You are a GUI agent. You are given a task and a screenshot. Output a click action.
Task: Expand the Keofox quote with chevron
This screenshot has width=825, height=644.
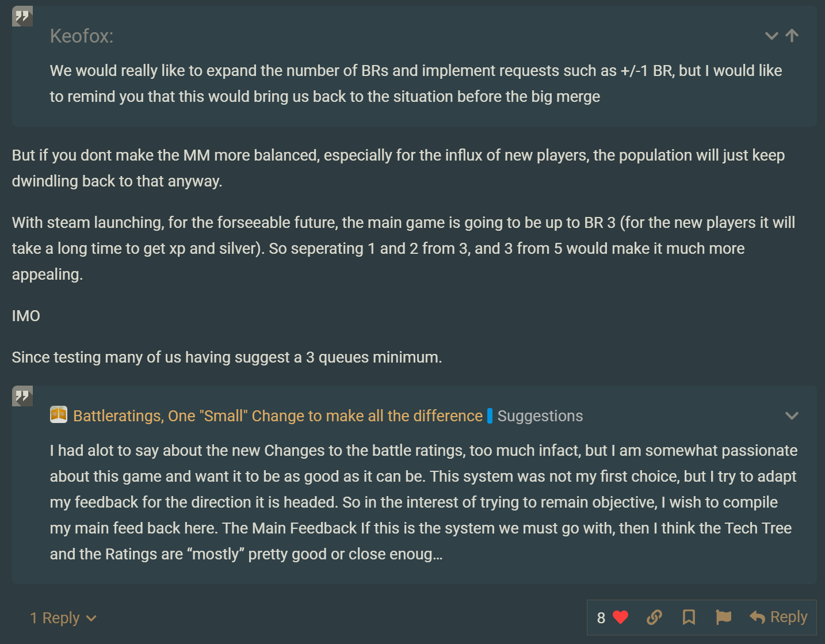pos(771,36)
